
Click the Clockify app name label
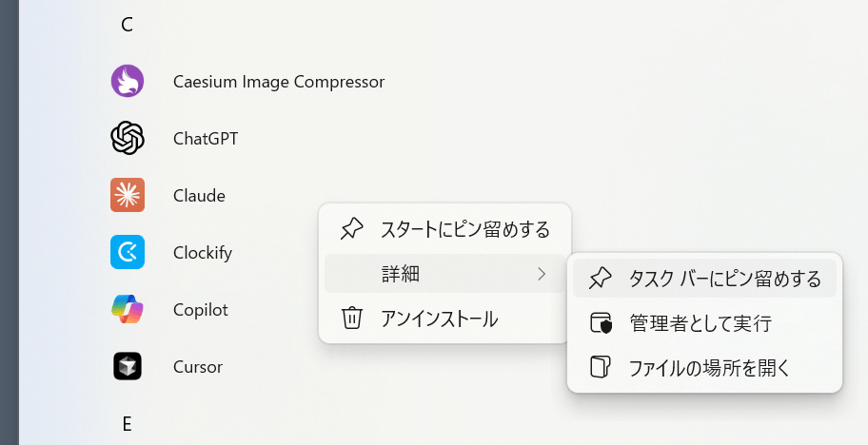click(203, 253)
